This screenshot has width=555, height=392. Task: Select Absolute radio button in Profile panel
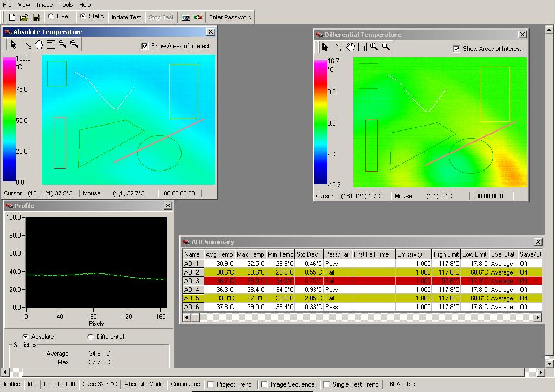coord(25,337)
